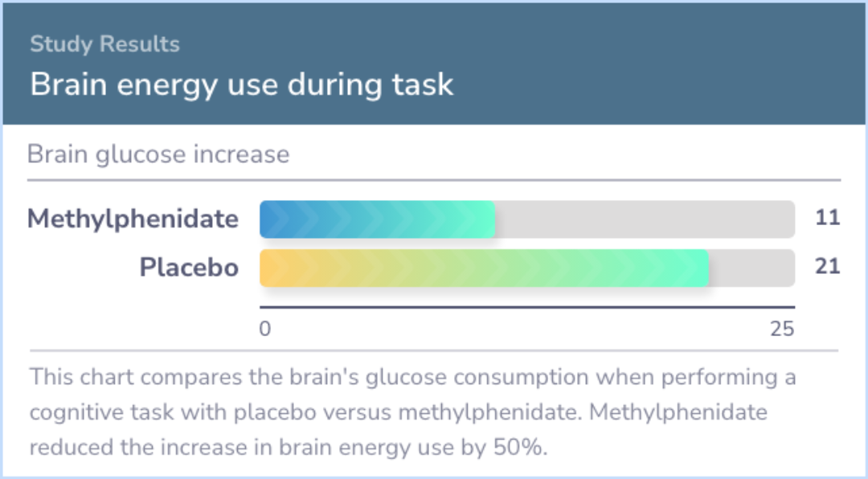The image size is (868, 479).
Task: Click the blue Methylphenidate filled bar
Action: (377, 219)
